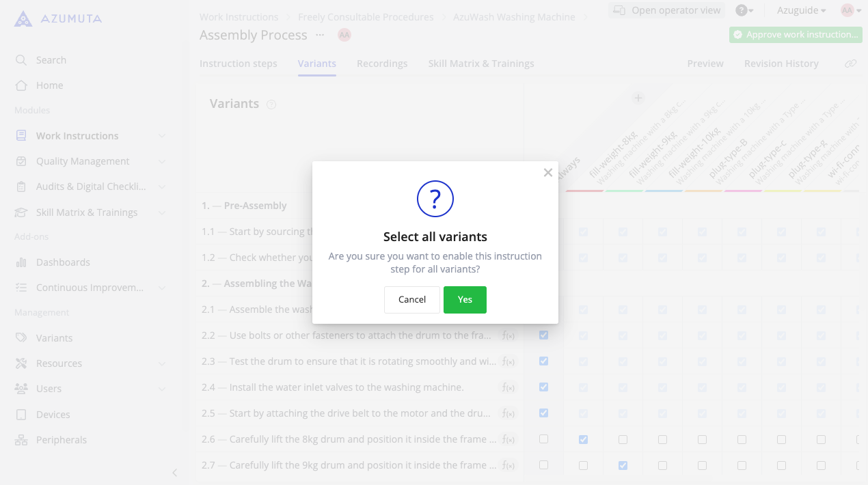Toggle fill-weight-8kg checkbox for step 2.6
The width and height of the screenshot is (868, 485).
click(x=583, y=439)
